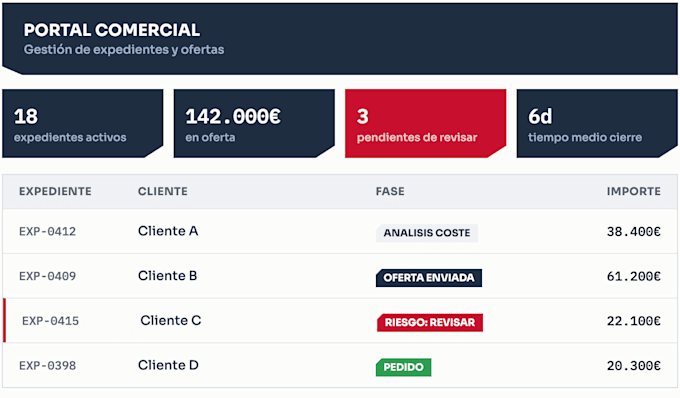The width and height of the screenshot is (680, 398).
Task: Select expediente EXP-0409
Action: coord(47,276)
